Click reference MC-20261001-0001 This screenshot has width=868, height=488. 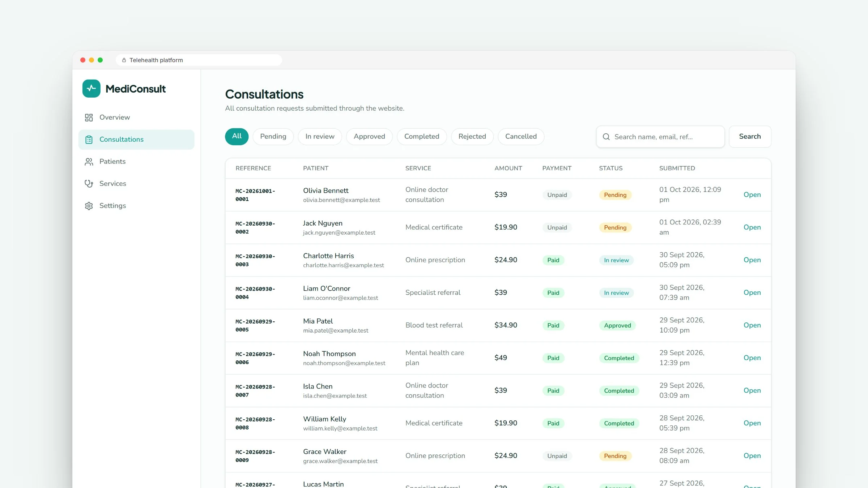(255, 195)
